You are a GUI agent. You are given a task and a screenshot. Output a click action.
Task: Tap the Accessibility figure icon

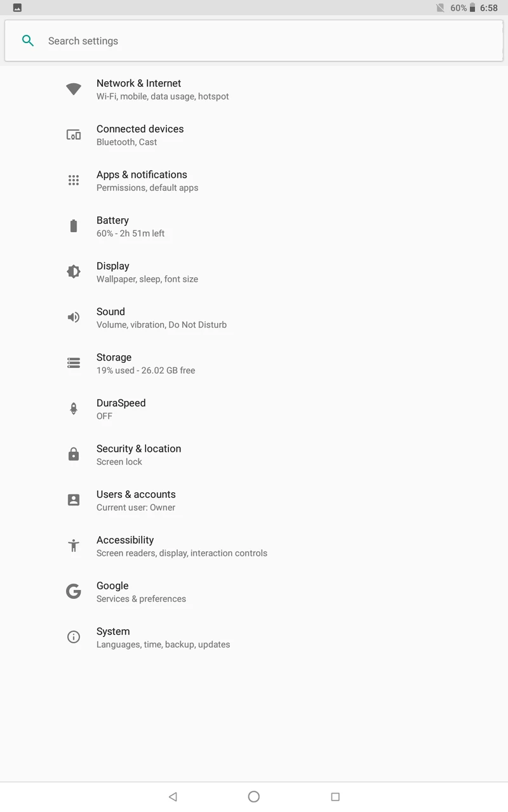click(74, 546)
